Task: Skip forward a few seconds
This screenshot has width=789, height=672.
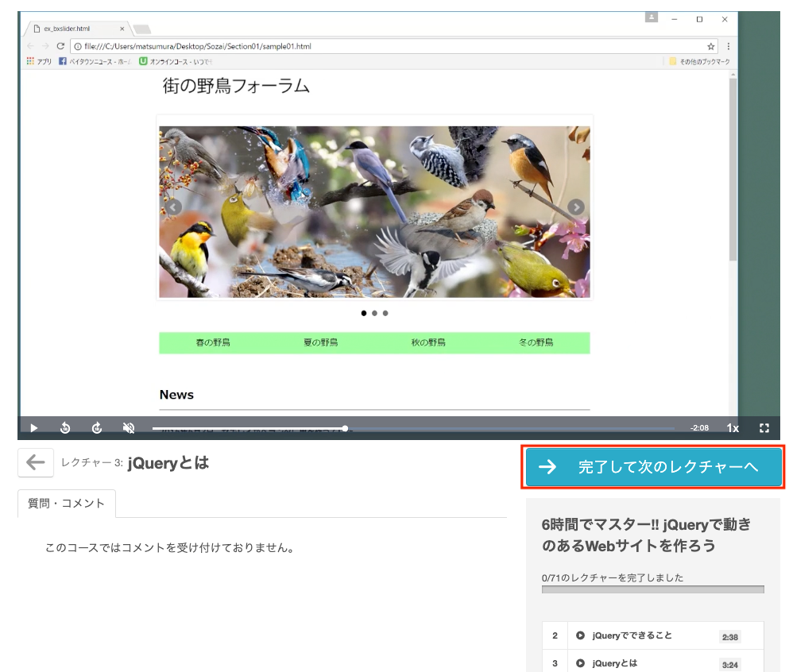Action: [x=97, y=428]
